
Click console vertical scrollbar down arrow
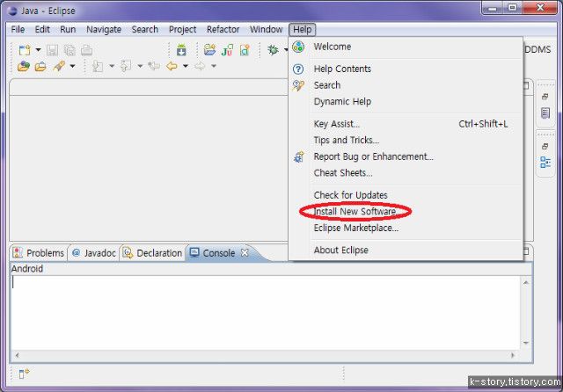526,343
